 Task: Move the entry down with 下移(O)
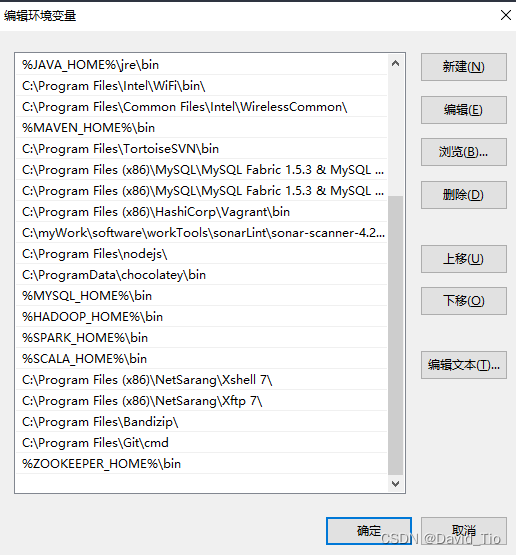[x=464, y=301]
